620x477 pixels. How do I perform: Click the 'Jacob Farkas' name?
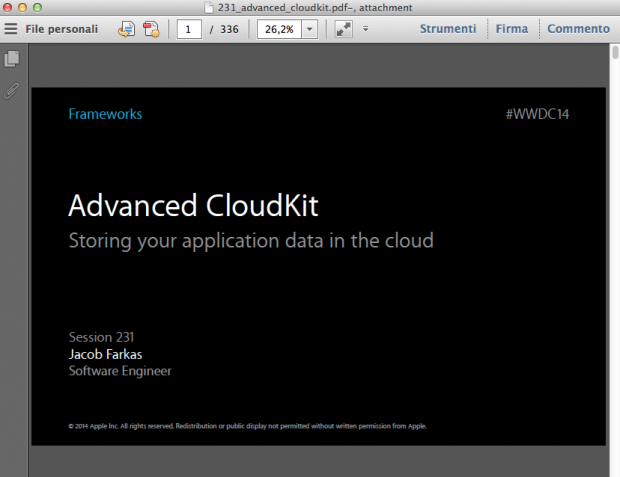pyautogui.click(x=106, y=354)
